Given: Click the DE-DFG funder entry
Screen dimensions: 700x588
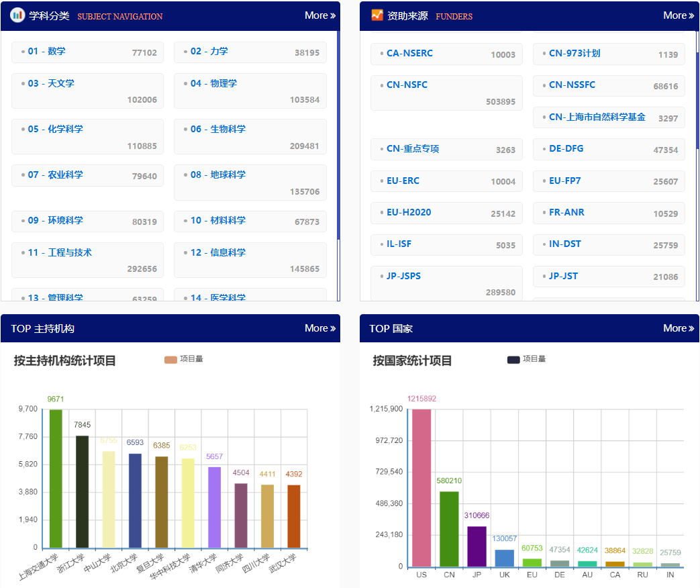Looking at the screenshot, I should (x=566, y=148).
